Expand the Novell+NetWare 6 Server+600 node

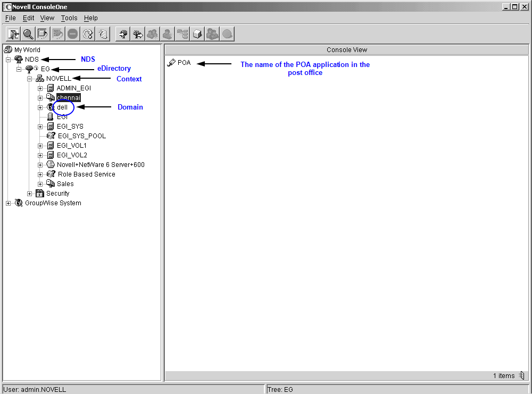40,165
